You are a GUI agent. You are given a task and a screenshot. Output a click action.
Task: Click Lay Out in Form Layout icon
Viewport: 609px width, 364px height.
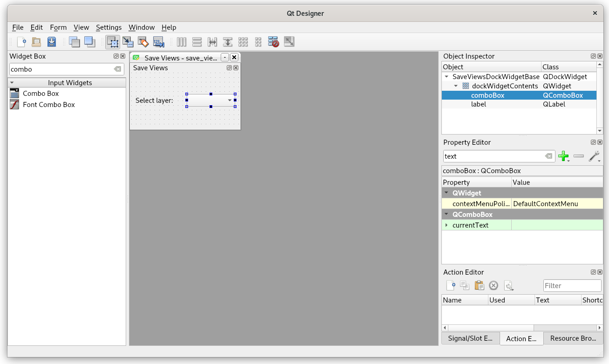tap(258, 42)
